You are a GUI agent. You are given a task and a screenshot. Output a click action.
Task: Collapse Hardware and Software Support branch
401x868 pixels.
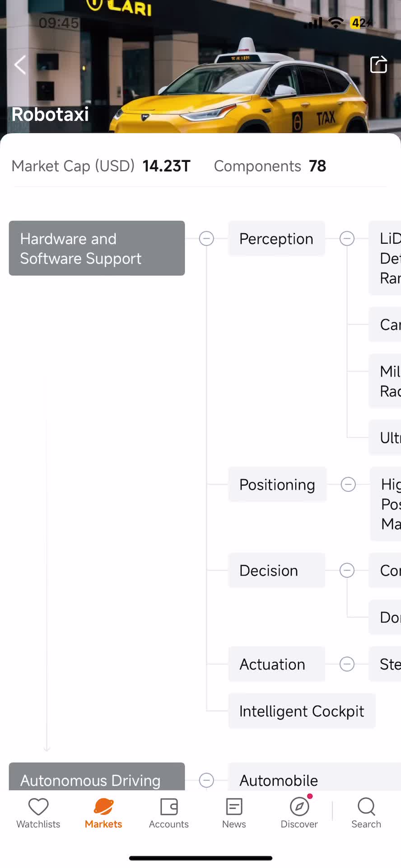(206, 238)
